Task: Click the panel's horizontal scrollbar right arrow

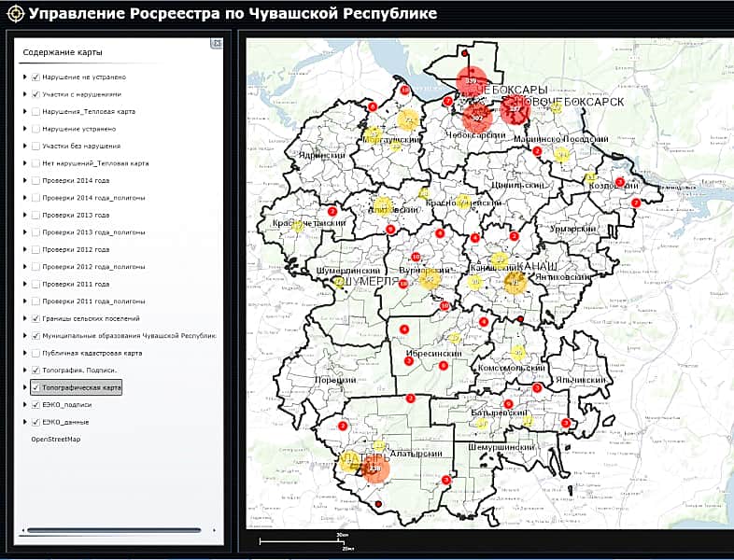Action: point(212,531)
